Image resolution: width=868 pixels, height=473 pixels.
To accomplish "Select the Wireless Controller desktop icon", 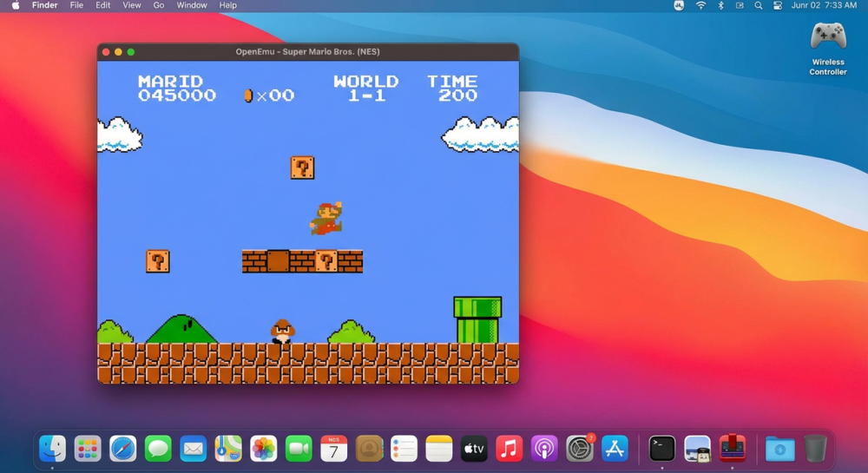I will pyautogui.click(x=828, y=48).
